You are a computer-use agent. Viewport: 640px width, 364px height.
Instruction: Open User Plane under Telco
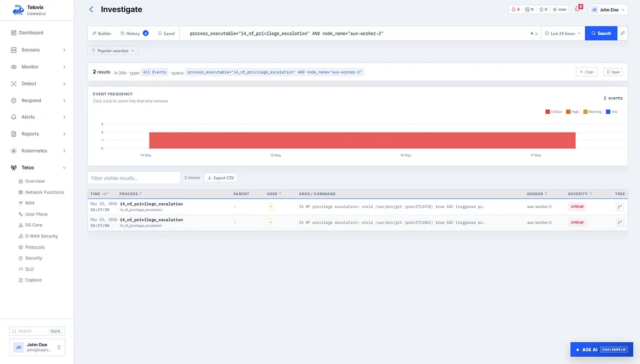tap(37, 214)
